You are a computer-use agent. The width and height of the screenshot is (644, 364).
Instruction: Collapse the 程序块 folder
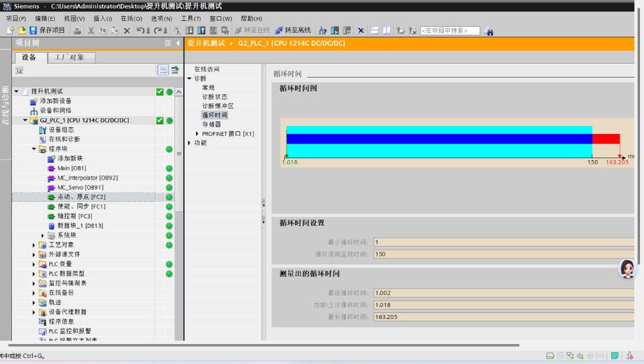tap(34, 149)
